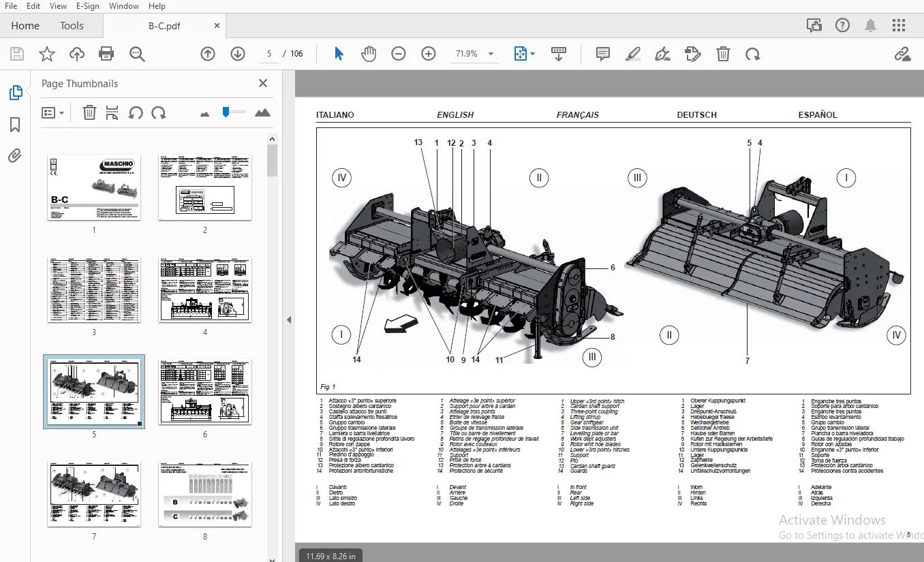Go to next page arrow
Screen dimensions: 924x562
coord(237,54)
